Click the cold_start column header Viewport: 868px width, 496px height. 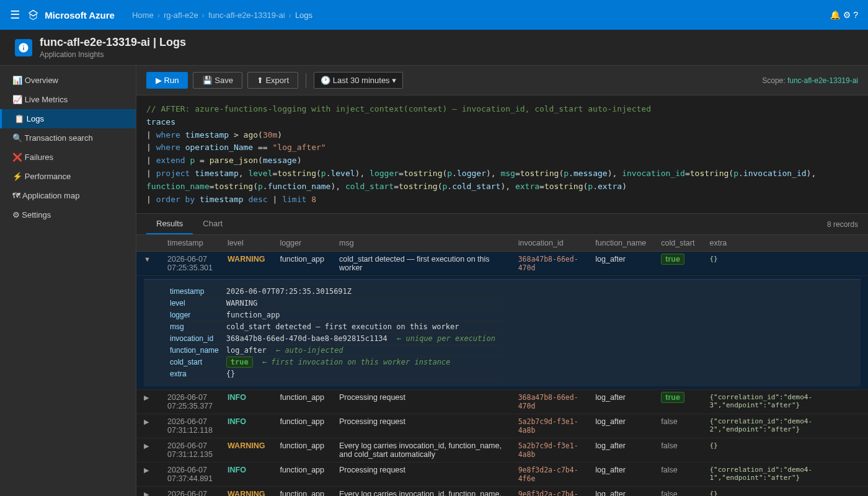(x=678, y=243)
